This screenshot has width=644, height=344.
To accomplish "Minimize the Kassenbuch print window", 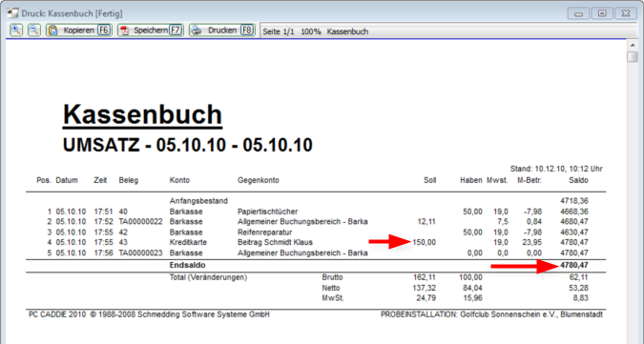I will 578,13.
